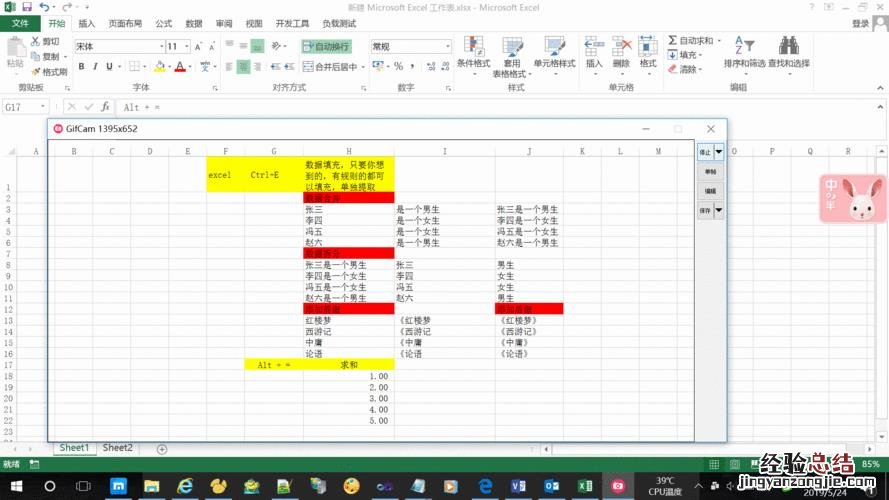This screenshot has height=500, width=889.
Task: Click the increase indent icon
Action: (x=289, y=67)
